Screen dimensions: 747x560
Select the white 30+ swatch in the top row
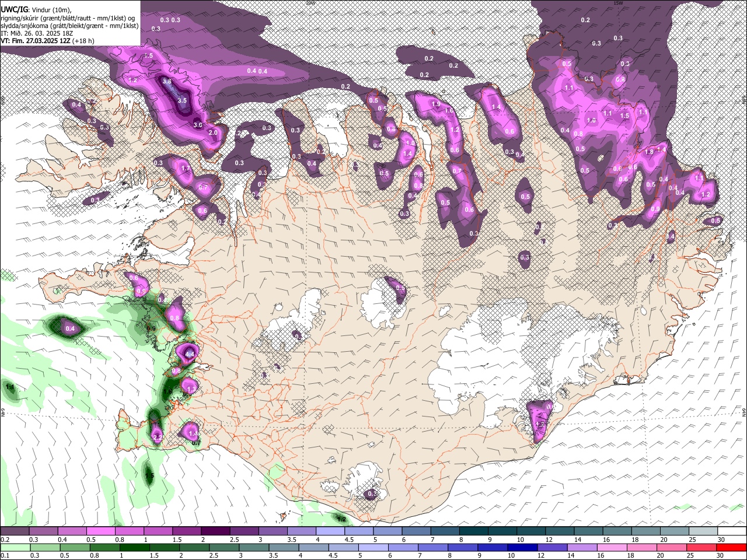(x=732, y=531)
